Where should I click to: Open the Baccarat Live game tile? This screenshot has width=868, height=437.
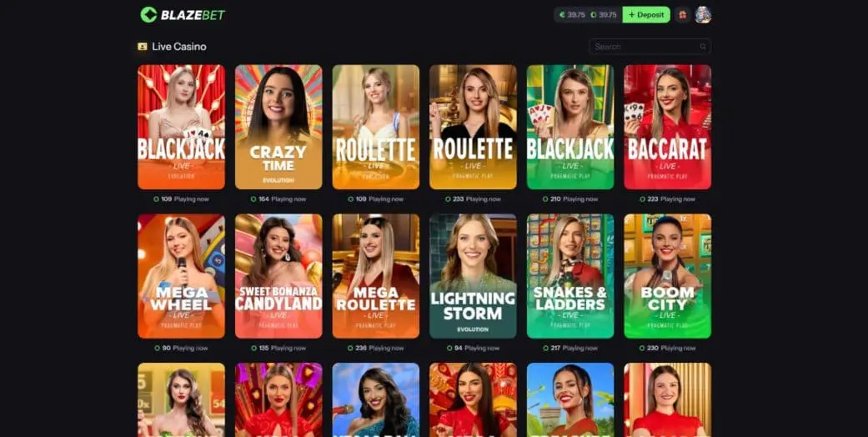coord(668,128)
